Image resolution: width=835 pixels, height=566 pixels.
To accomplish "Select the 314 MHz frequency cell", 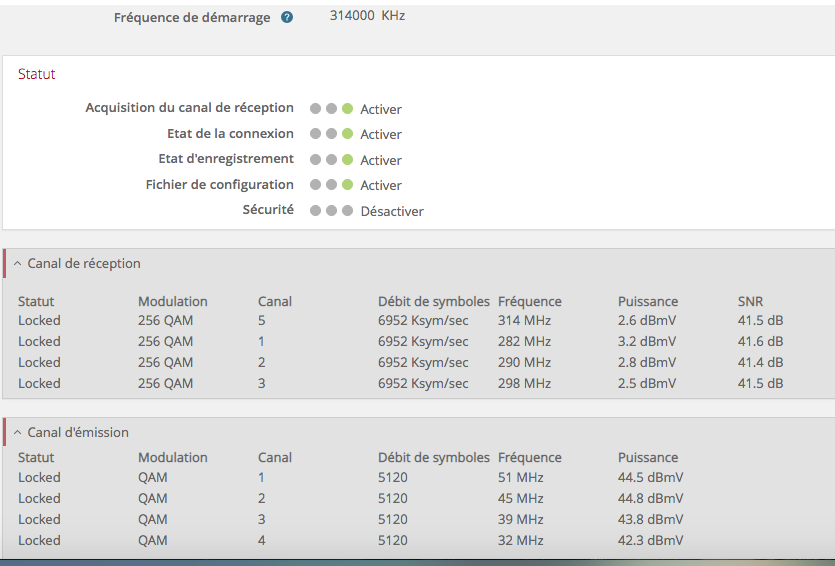I will 524,320.
